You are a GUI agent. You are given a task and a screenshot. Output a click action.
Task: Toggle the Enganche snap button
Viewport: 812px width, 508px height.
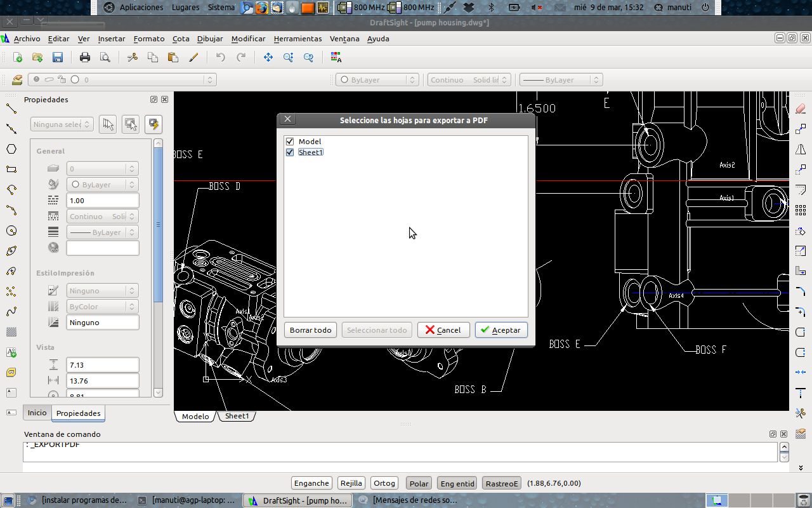click(311, 483)
